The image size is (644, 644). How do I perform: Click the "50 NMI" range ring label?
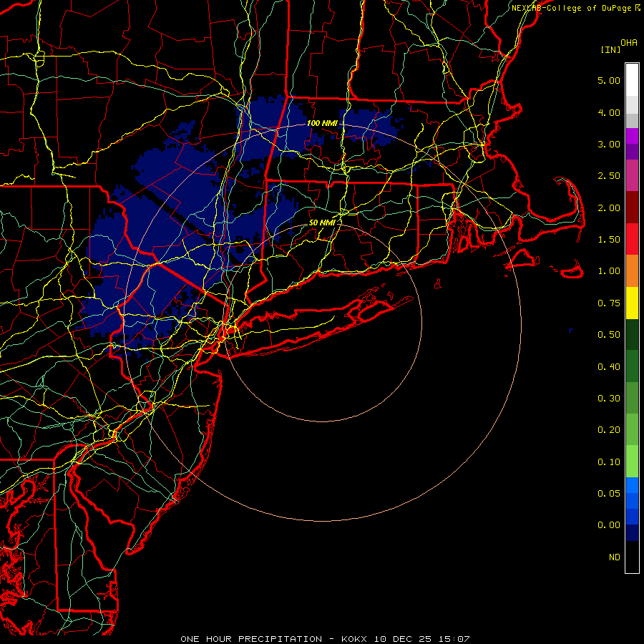(322, 223)
